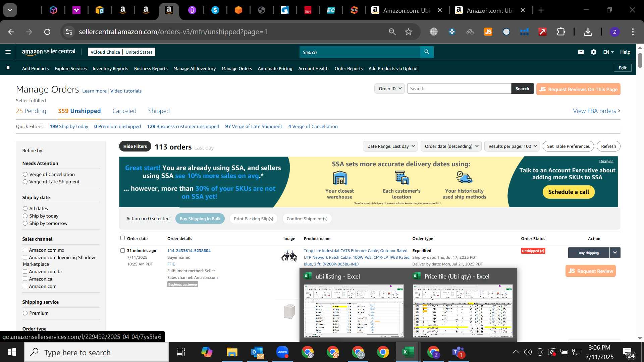
Task: Open the settings gear icon
Action: click(x=593, y=52)
